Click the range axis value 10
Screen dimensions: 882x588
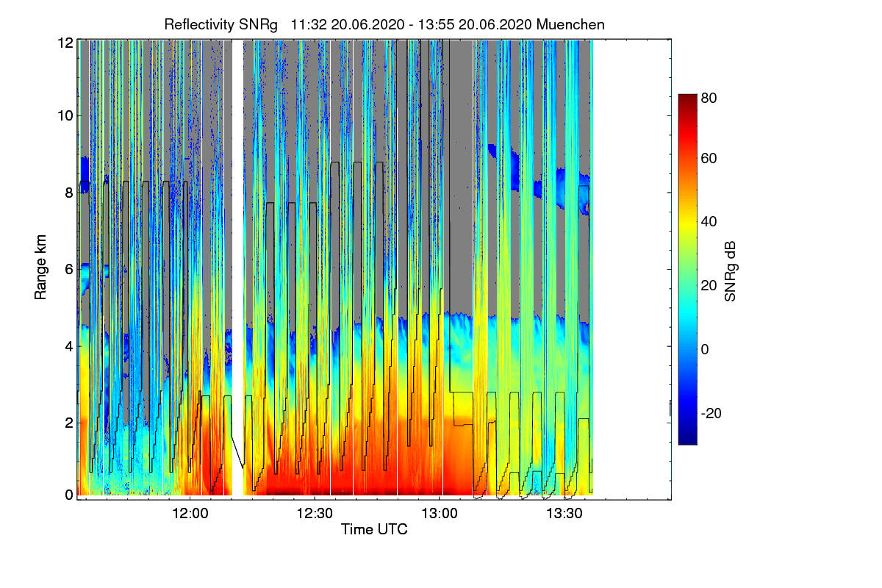pyautogui.click(x=65, y=115)
